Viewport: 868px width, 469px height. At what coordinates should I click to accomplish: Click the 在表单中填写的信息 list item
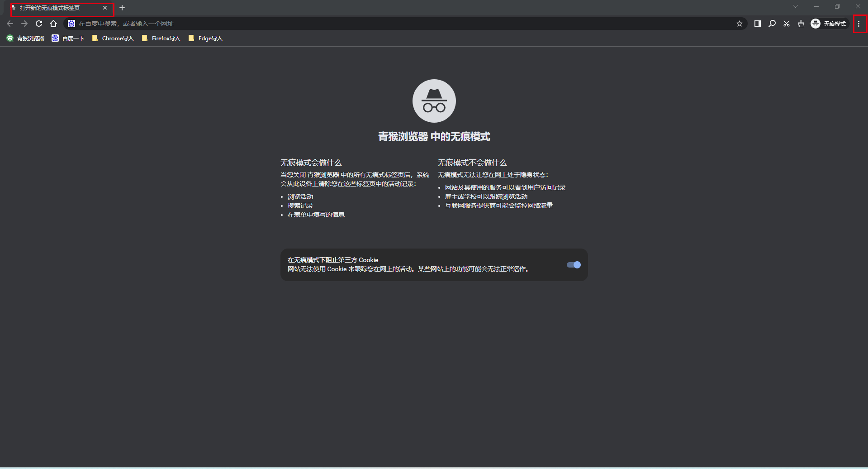(x=316, y=215)
